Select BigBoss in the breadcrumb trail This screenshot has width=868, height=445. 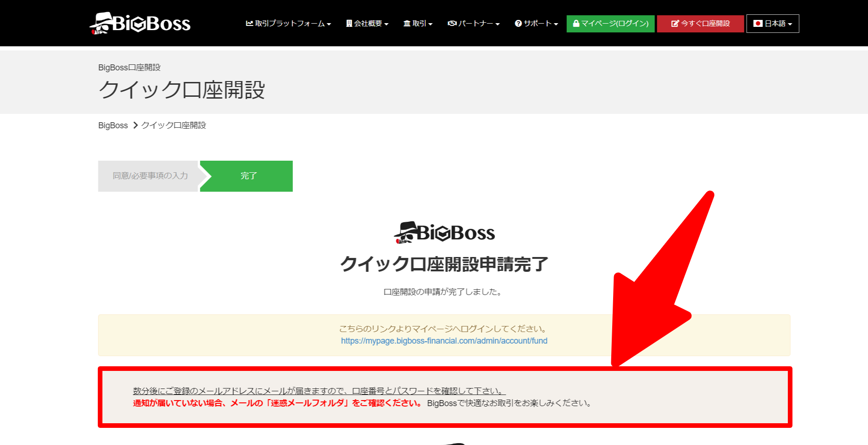point(112,125)
